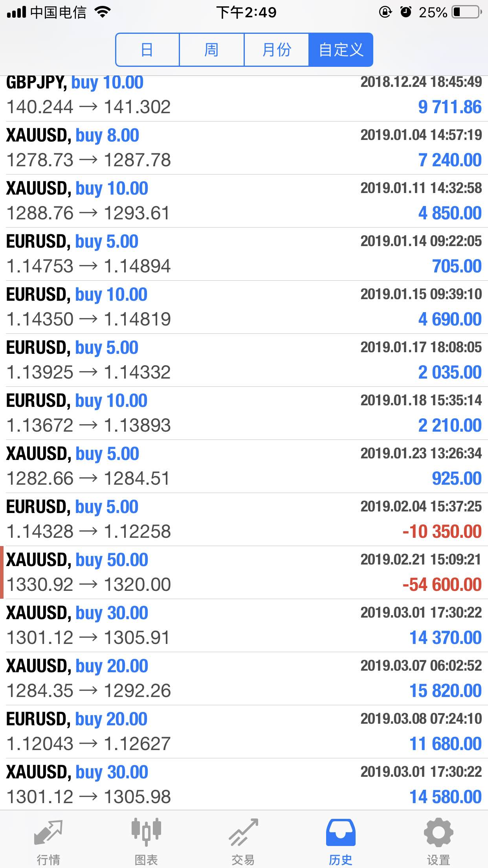Tap the 14 580.00 profit XAUUSD row

coord(244,784)
